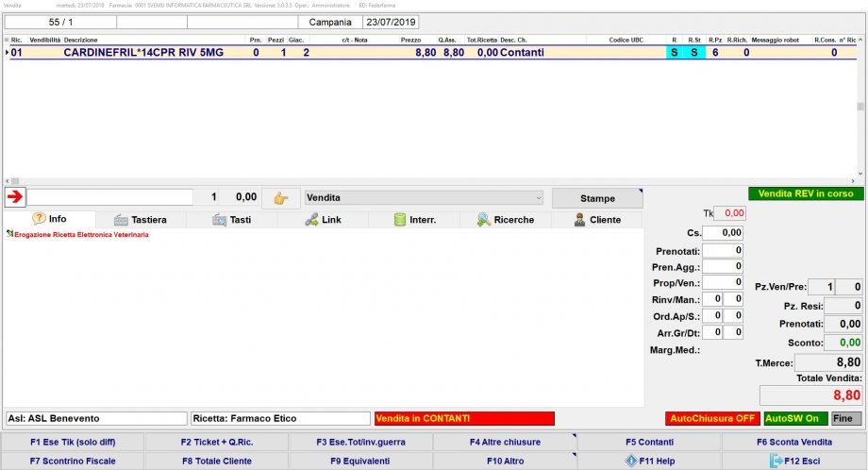This screenshot has width=868, height=470.
Task: Open the Tasti panel tab
Action: (231, 219)
